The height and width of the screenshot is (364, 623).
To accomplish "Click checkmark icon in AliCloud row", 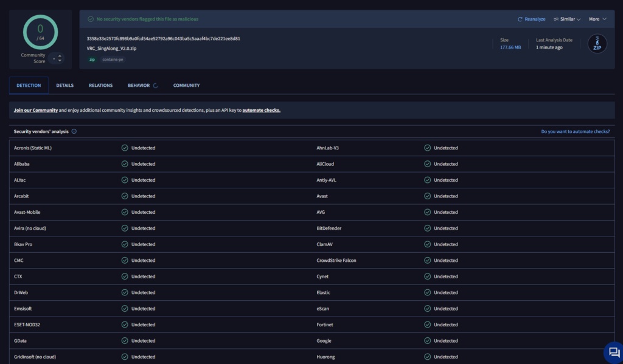I will click(427, 164).
